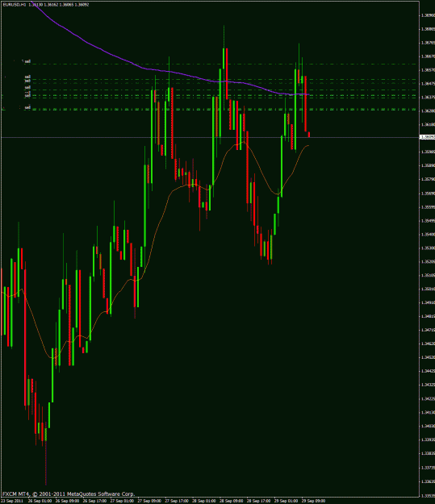
Task: Click the 28 Sep 17:00 time label
Action: click(259, 501)
